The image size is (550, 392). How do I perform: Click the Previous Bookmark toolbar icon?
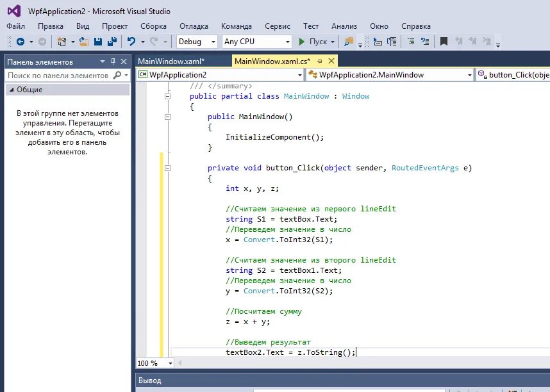tap(458, 42)
